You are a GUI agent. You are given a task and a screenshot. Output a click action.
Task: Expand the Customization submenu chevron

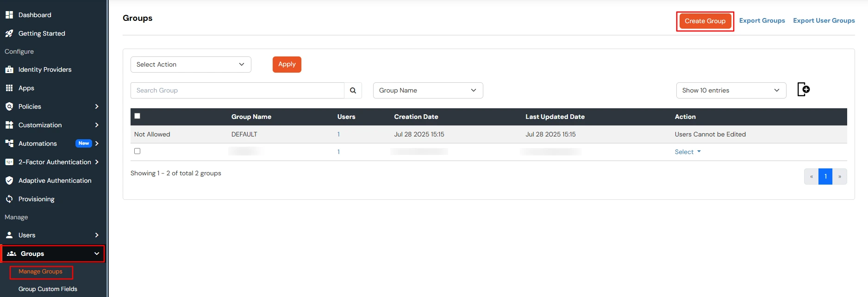pyautogui.click(x=97, y=125)
